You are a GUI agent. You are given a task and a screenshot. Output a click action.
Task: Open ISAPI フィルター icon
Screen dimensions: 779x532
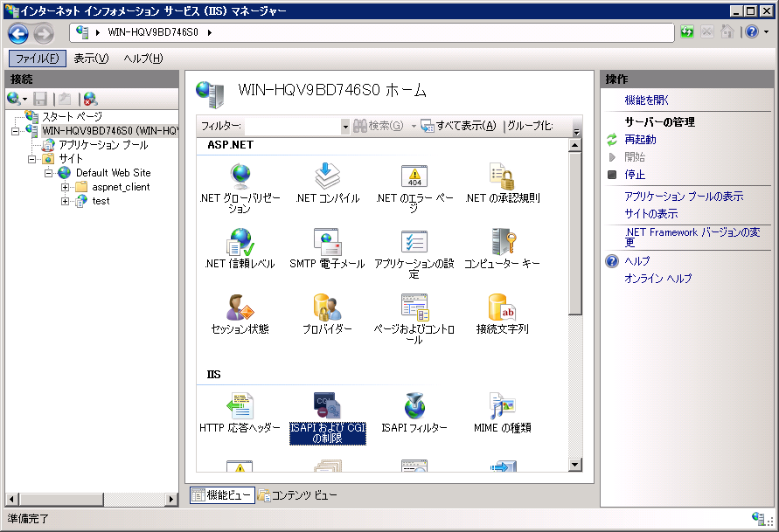pos(414,406)
